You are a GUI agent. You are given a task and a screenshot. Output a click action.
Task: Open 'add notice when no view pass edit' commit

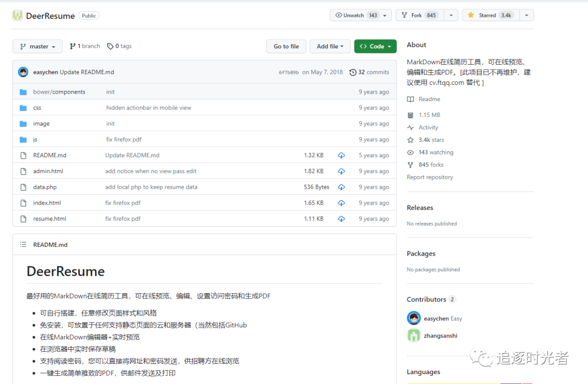pos(151,171)
